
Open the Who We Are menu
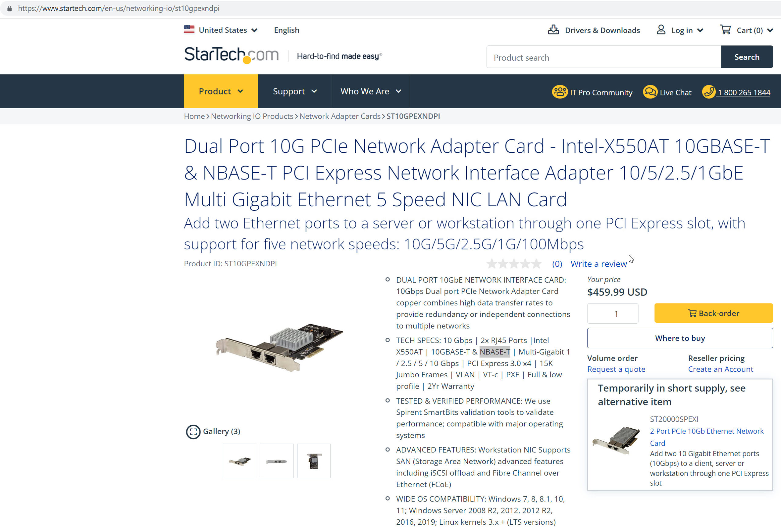(371, 91)
